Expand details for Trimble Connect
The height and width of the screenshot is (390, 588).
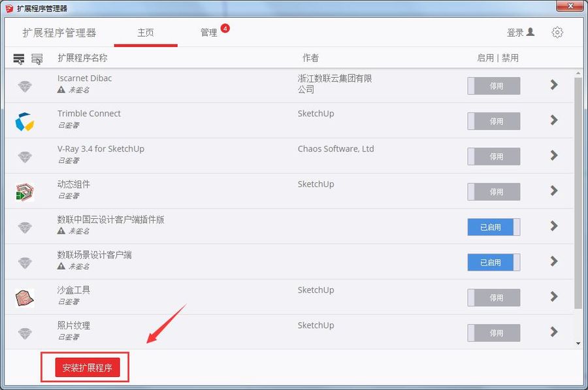554,120
